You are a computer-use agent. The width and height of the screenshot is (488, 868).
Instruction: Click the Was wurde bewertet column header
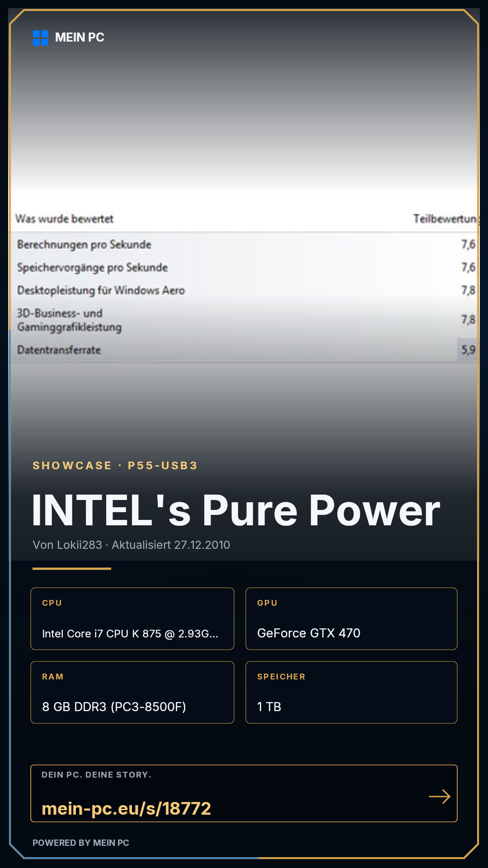[x=65, y=219]
